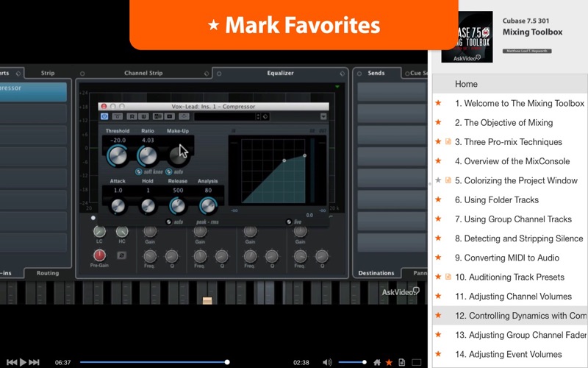Click the volume level slider
The image size is (588, 368).
353,362
